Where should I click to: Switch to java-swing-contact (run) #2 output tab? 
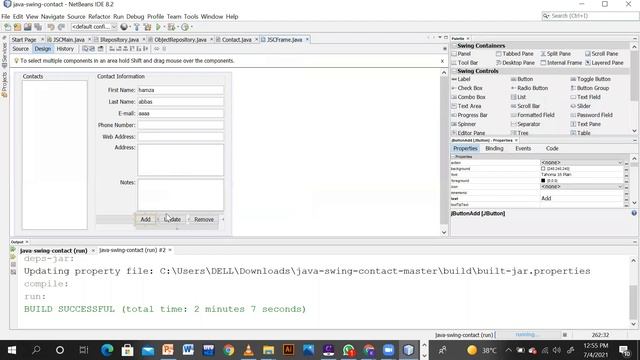(132, 250)
